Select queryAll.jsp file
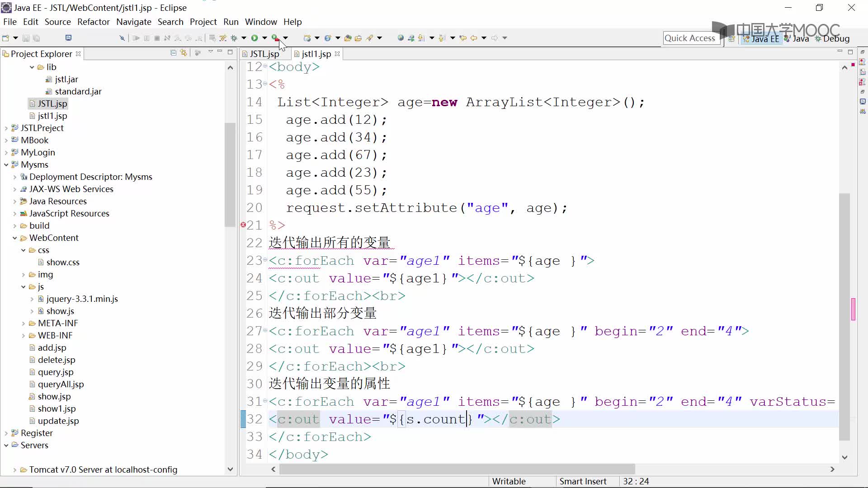The height and width of the screenshot is (488, 868). click(x=61, y=384)
